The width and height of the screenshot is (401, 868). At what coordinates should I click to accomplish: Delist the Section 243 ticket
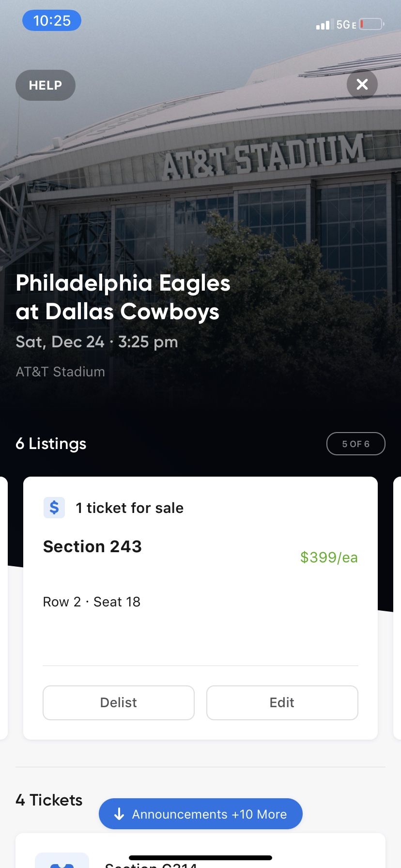point(119,702)
